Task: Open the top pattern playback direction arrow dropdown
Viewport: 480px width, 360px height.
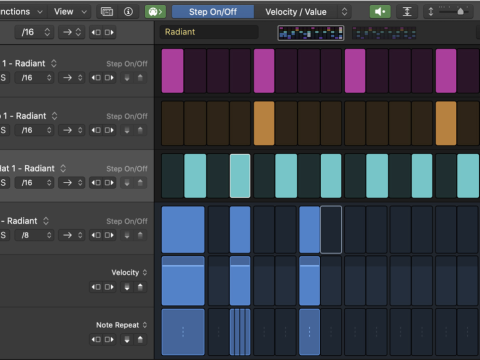Action: [x=72, y=32]
